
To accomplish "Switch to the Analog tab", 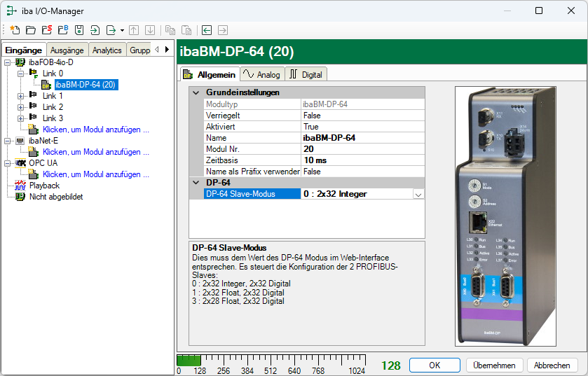I will (261, 74).
